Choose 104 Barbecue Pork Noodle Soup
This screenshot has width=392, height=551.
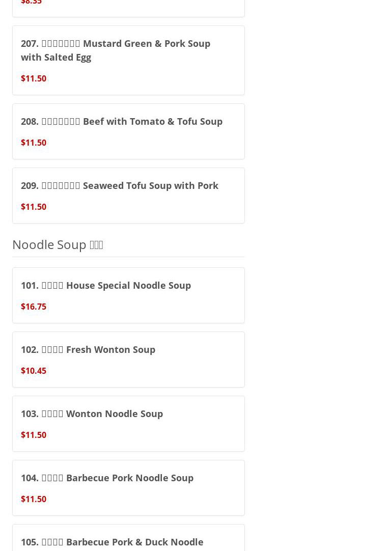(107, 478)
